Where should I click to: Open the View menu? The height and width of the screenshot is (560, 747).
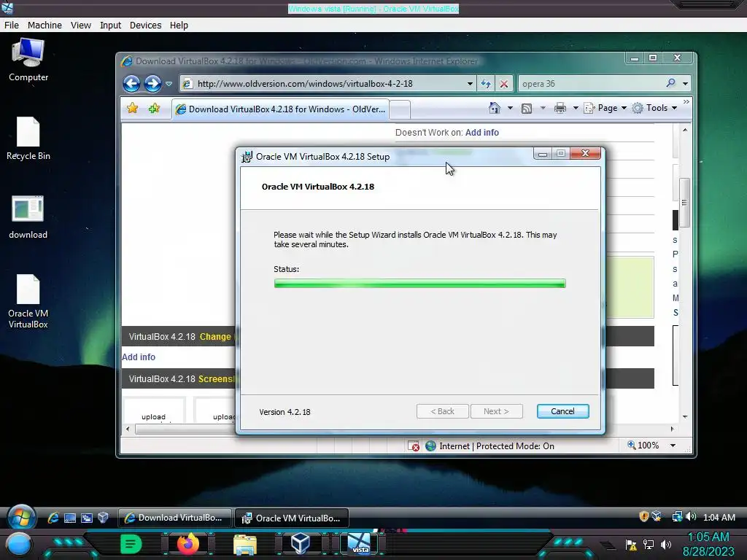pos(81,26)
